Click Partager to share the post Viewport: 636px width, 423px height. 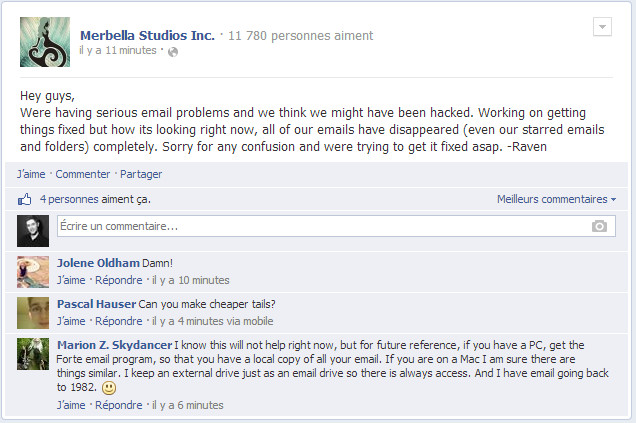[x=141, y=174]
